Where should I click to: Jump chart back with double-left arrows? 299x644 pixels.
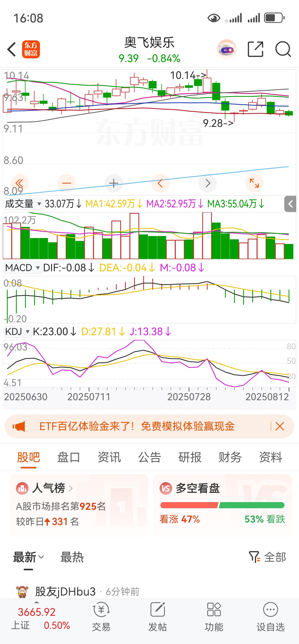point(20,183)
